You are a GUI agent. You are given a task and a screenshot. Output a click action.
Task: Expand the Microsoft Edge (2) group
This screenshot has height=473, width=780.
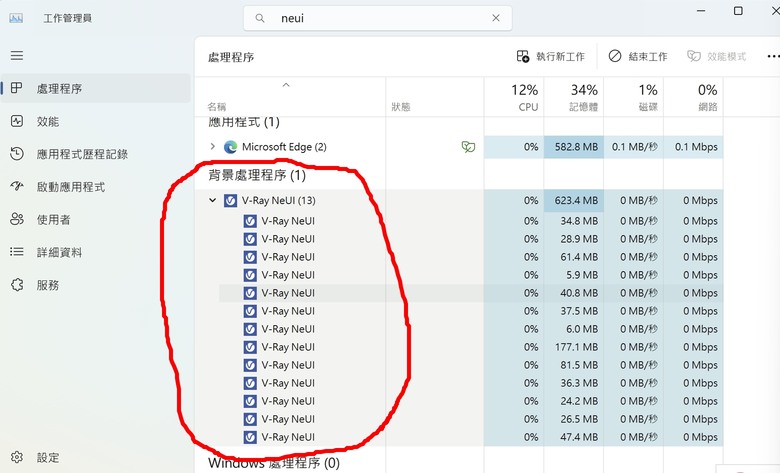click(212, 147)
